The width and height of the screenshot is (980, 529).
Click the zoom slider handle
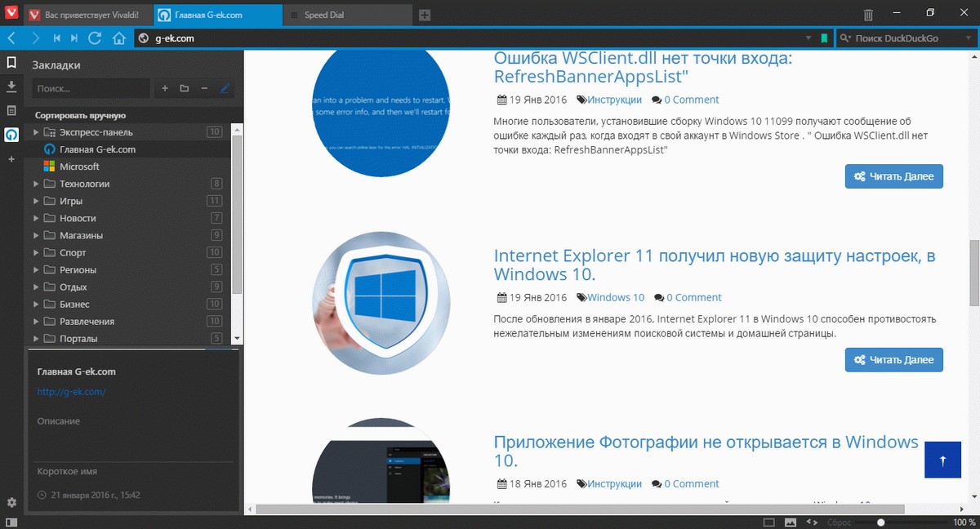(880, 522)
